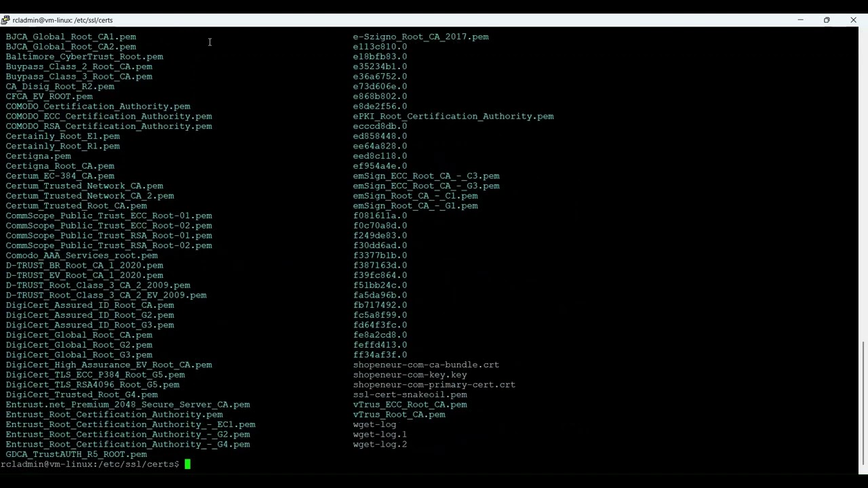Screen dimensions: 868x488
Task: Click the terminal vertical scrollbar thumb
Action: (x=863, y=403)
